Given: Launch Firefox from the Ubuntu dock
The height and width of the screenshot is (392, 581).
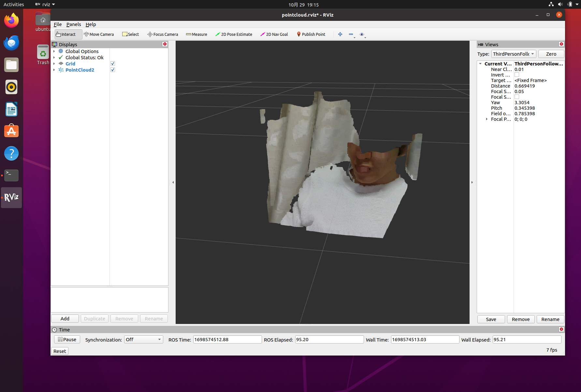Looking at the screenshot, I should (x=11, y=21).
